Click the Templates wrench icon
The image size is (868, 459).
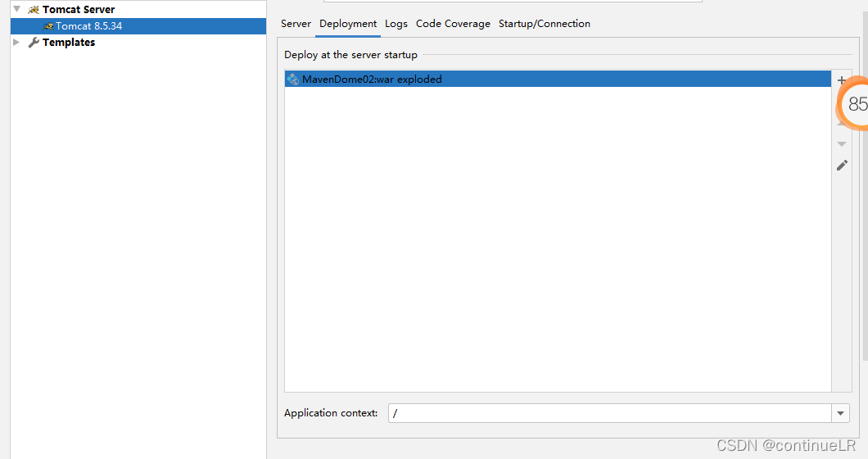point(34,42)
